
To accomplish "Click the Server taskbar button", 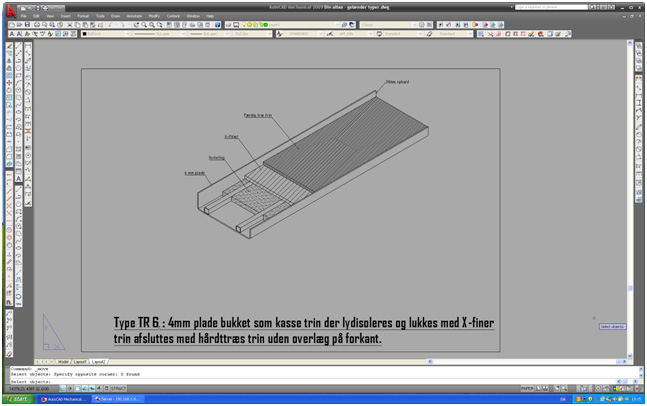I will tap(118, 399).
